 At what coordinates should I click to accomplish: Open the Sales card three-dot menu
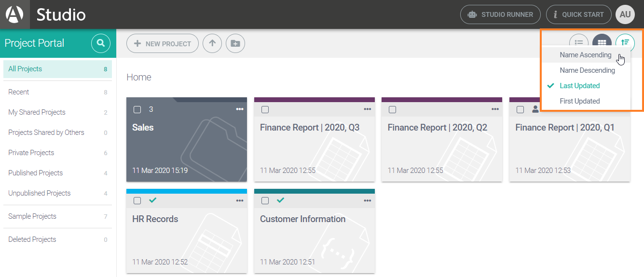240,109
